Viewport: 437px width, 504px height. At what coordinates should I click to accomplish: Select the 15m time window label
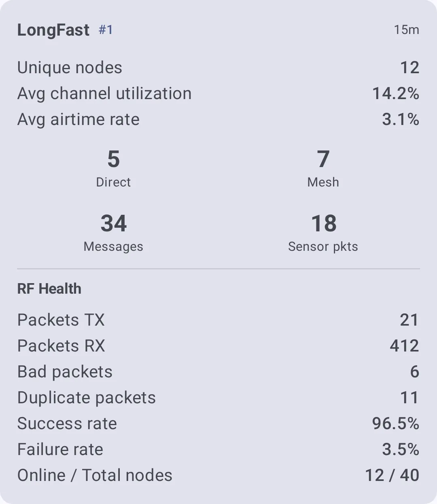[x=406, y=30]
